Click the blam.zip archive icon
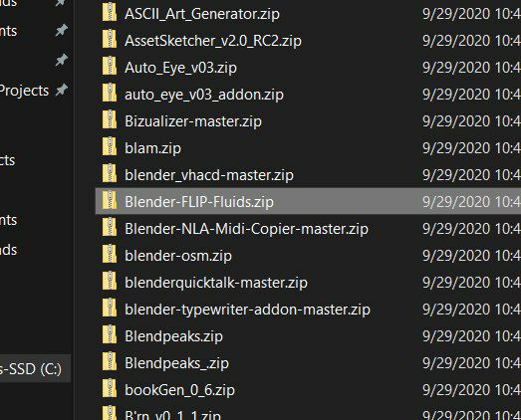Viewport: 521px width, 420px height. [x=110, y=147]
